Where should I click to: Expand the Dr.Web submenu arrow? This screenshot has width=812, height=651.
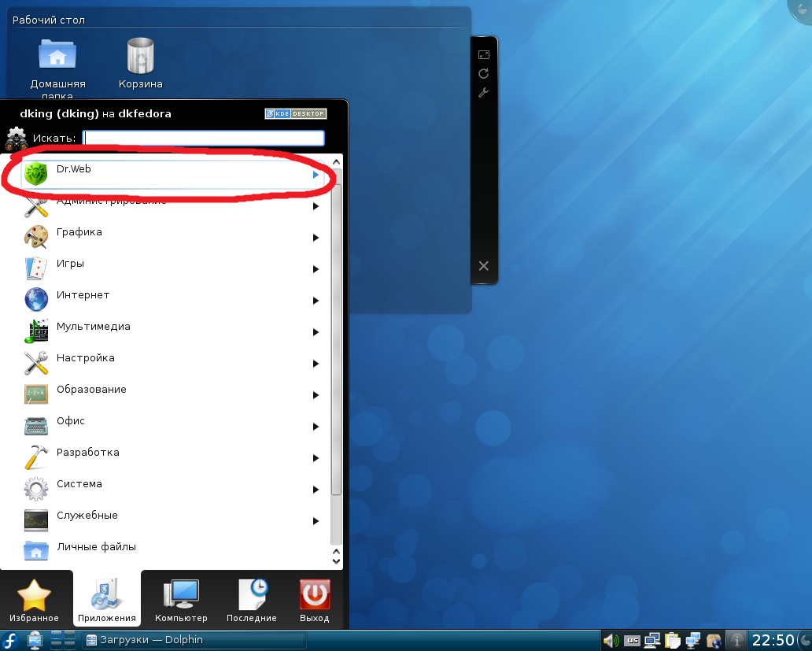[316, 175]
